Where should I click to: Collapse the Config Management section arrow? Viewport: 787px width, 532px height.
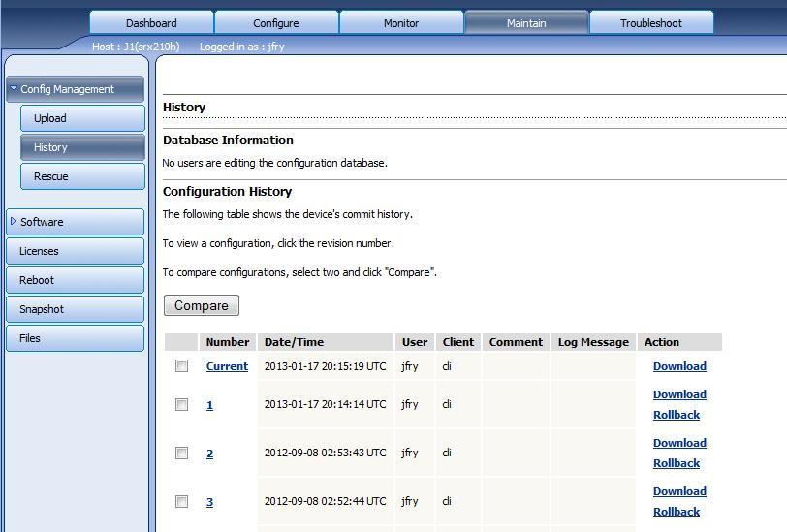pyautogui.click(x=14, y=88)
